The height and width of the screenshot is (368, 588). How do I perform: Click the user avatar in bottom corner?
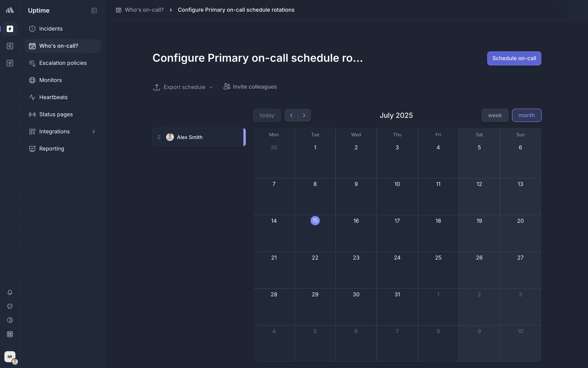pos(10,357)
